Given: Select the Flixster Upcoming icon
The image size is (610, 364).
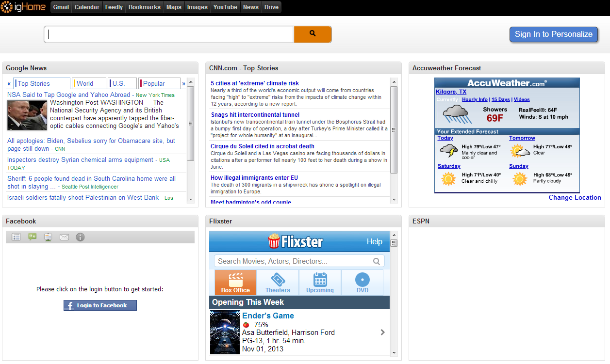Looking at the screenshot, I should pyautogui.click(x=320, y=283).
